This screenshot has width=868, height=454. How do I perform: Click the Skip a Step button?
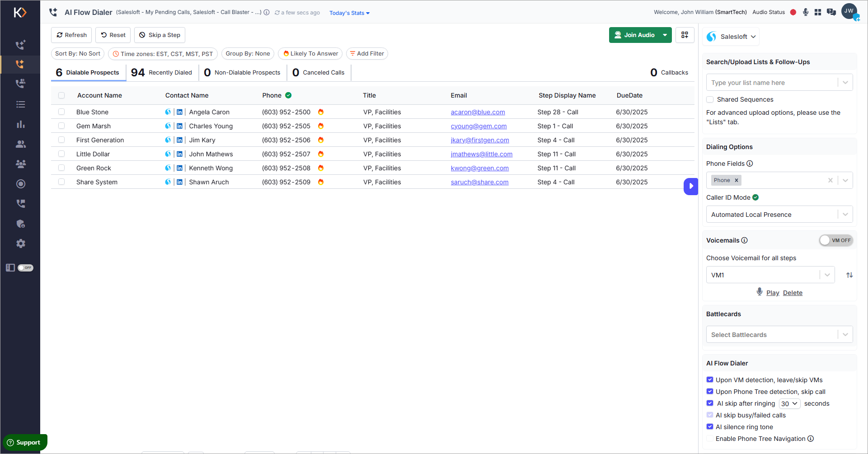pos(160,35)
